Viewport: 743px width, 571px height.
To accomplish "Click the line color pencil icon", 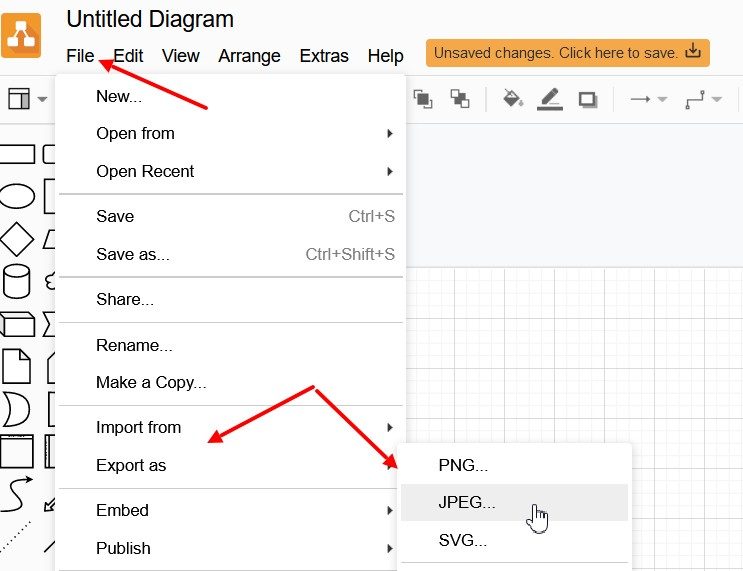I will (550, 98).
